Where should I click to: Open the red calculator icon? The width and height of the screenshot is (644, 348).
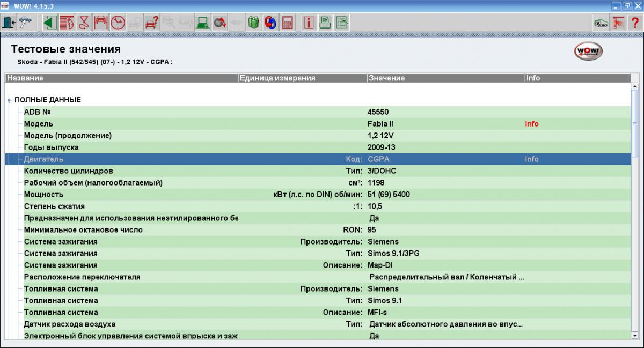pyautogui.click(x=288, y=23)
